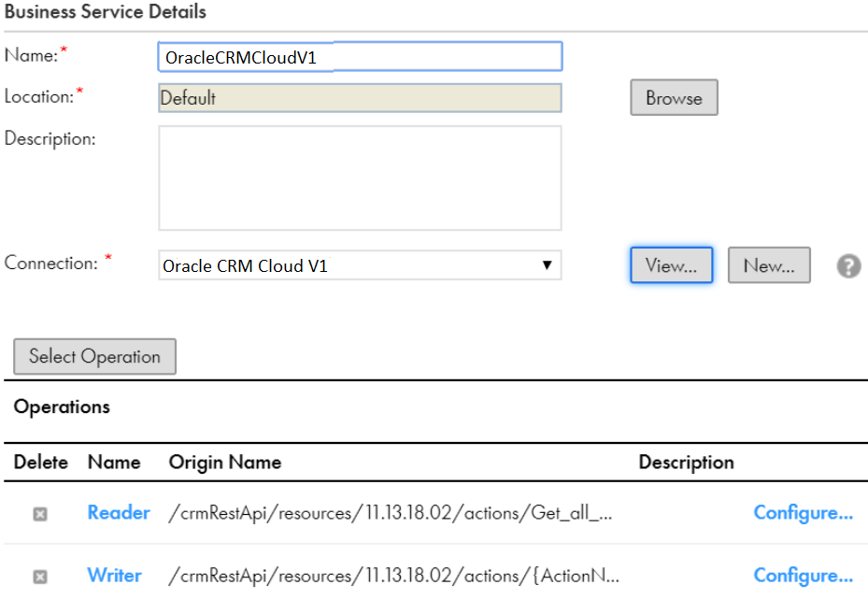Click the Operations section heading
868x599 pixels.
62,406
